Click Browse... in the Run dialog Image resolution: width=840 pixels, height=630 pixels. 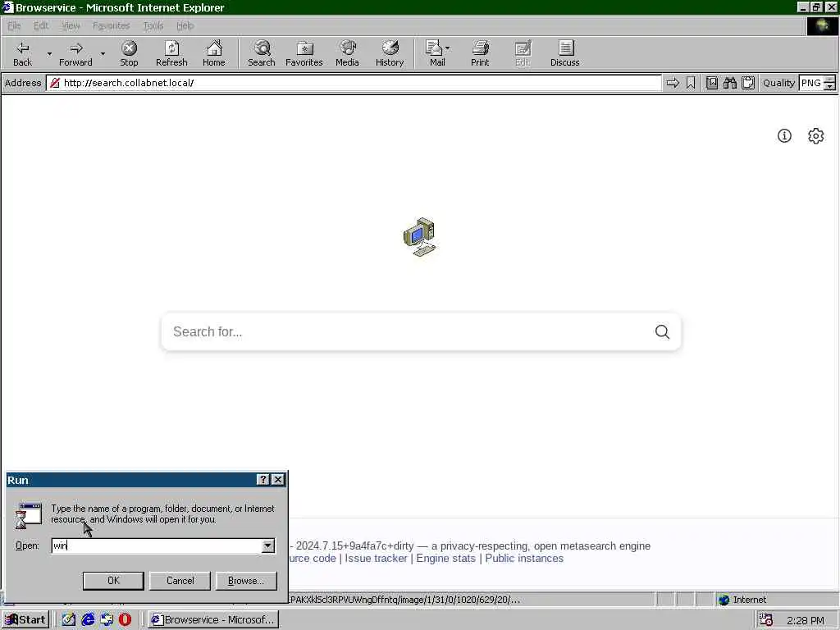[x=246, y=580]
